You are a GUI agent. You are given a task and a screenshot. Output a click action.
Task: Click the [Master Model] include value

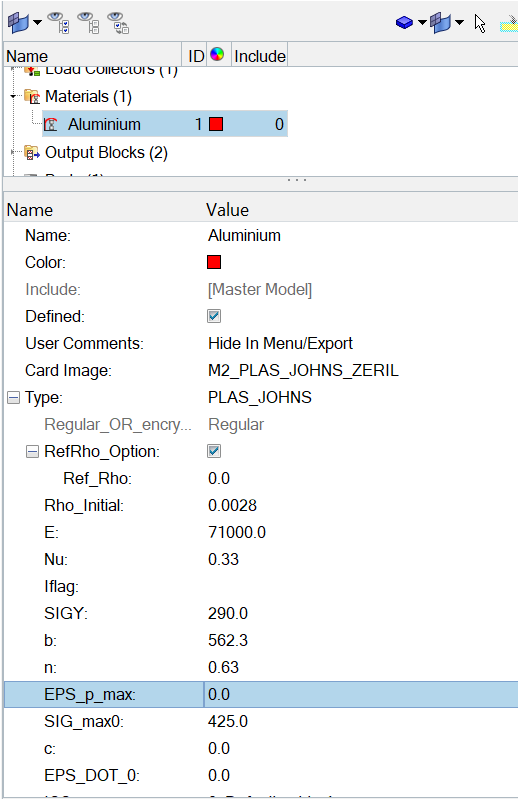point(260,289)
